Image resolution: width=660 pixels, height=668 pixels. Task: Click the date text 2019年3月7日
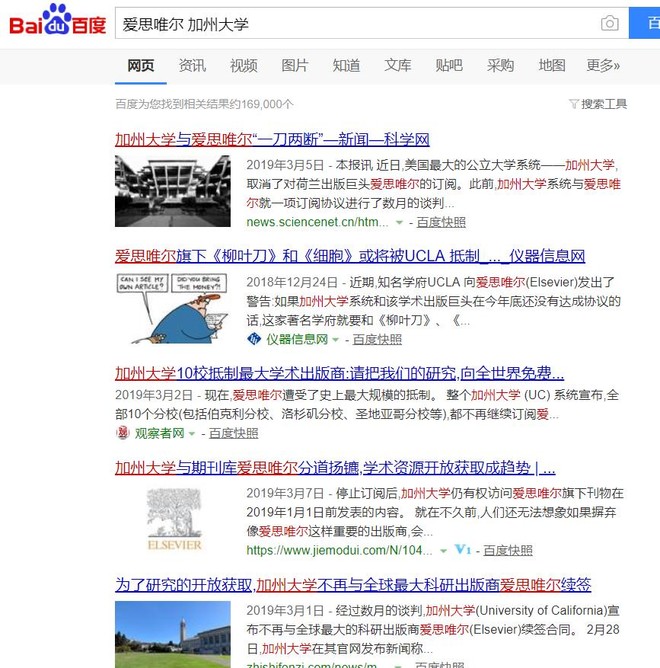[285, 493]
